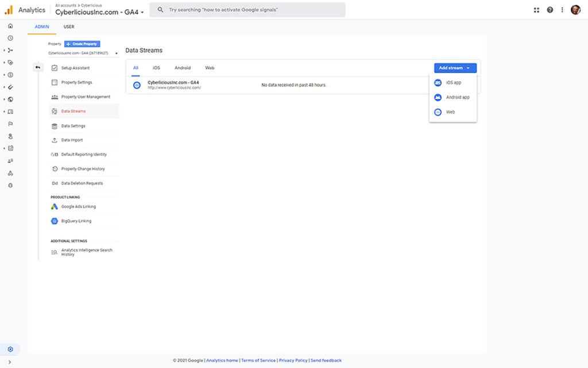Click the Admin gear icon at bottom left

click(x=10, y=349)
